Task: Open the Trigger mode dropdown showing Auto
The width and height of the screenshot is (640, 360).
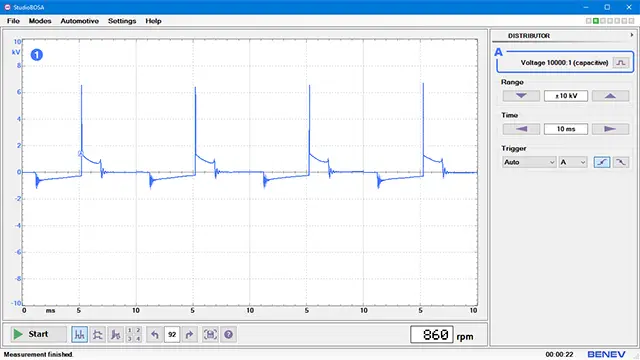Action: click(x=529, y=162)
